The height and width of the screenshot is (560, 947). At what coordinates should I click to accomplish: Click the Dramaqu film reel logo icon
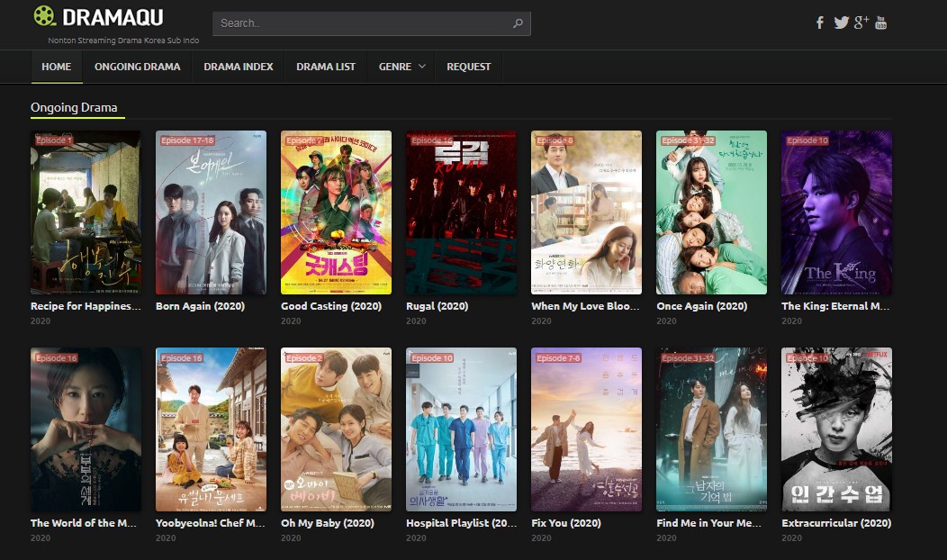(45, 16)
